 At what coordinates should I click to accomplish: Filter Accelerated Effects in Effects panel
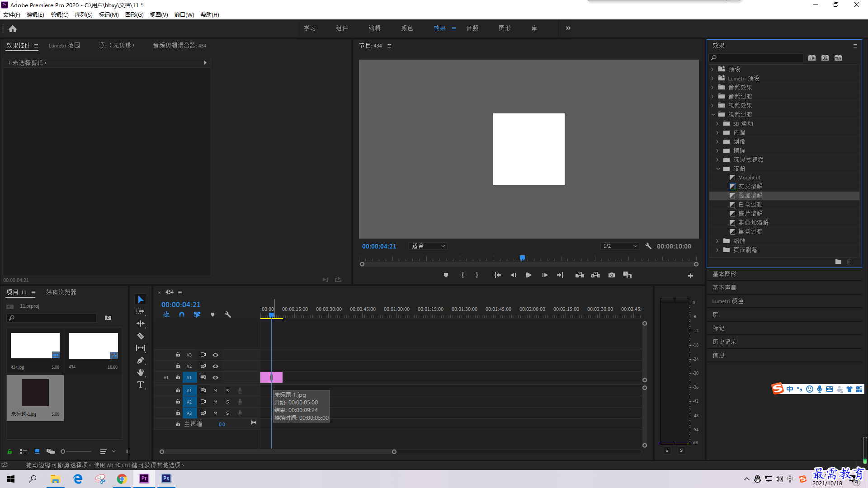[812, 57]
